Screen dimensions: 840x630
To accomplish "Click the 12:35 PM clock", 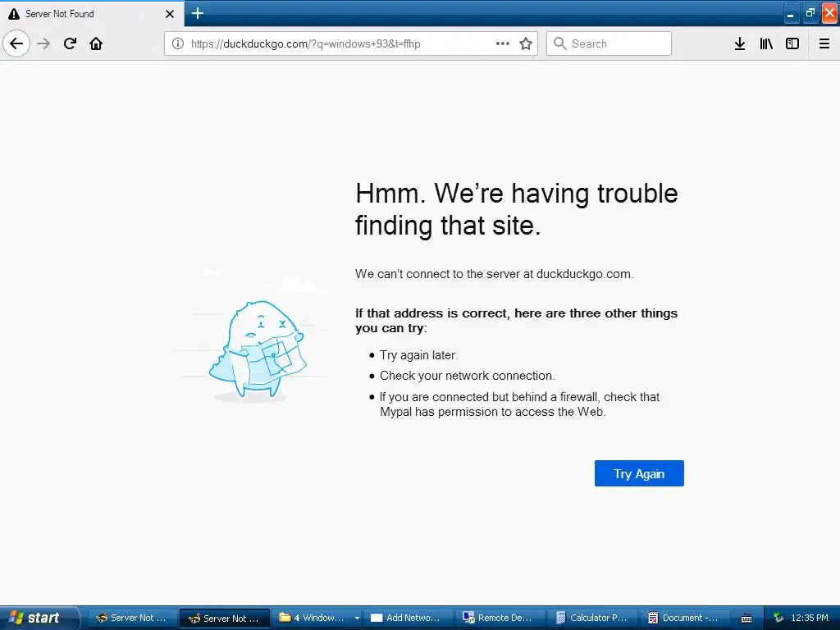I will click(x=810, y=618).
